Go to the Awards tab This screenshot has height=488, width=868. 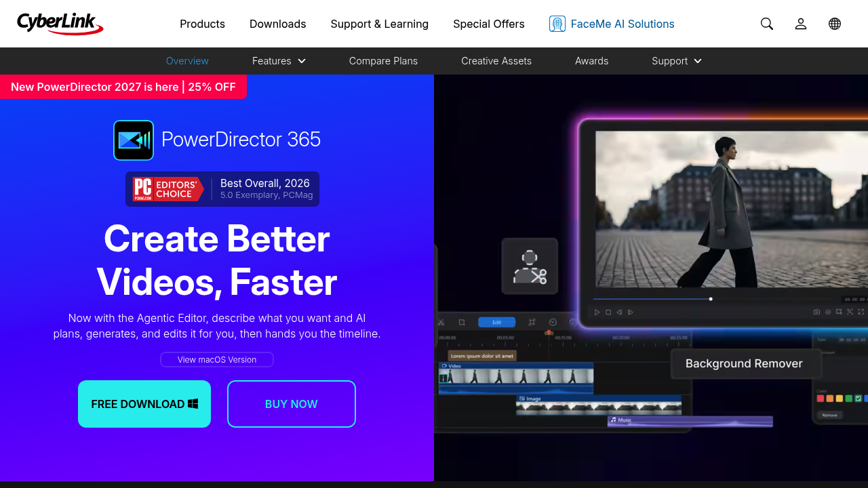[591, 61]
